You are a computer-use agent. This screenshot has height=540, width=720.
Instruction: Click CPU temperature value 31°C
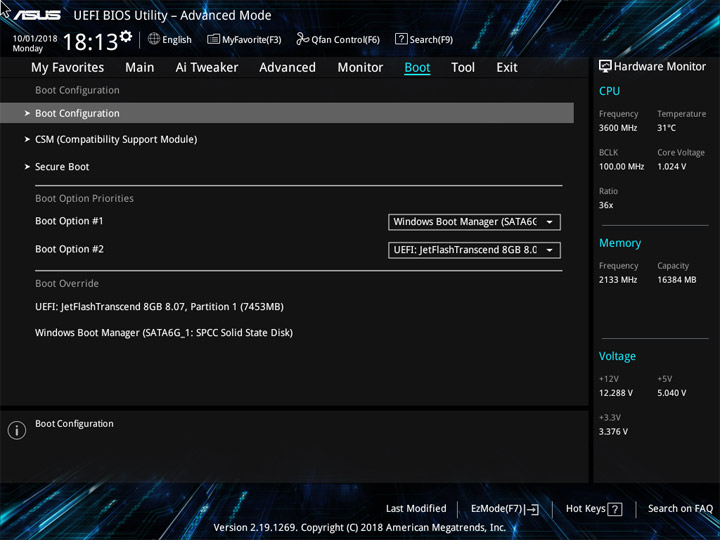666,128
